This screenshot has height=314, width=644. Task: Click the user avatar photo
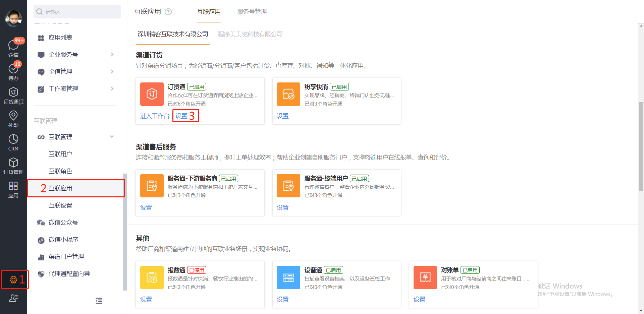[x=13, y=18]
